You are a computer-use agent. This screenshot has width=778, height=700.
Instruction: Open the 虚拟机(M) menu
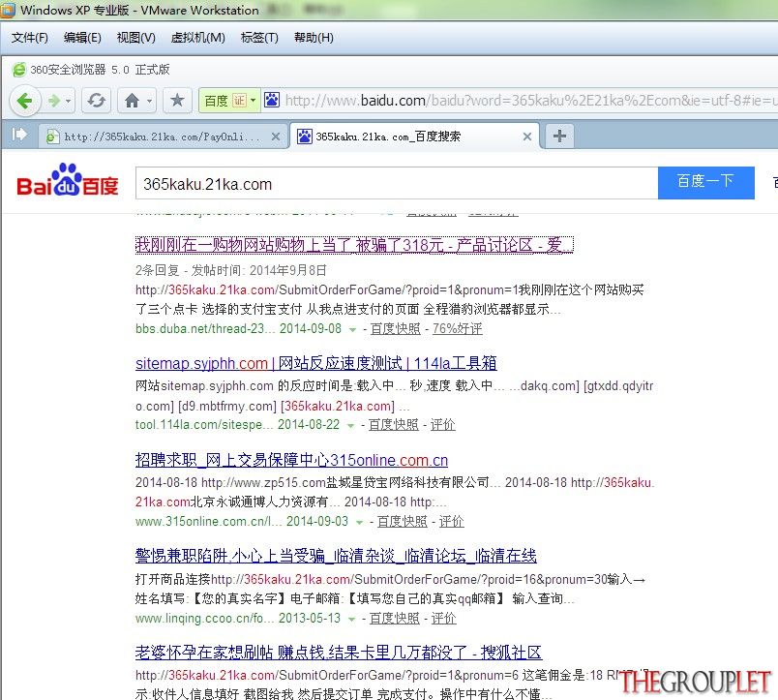point(198,38)
